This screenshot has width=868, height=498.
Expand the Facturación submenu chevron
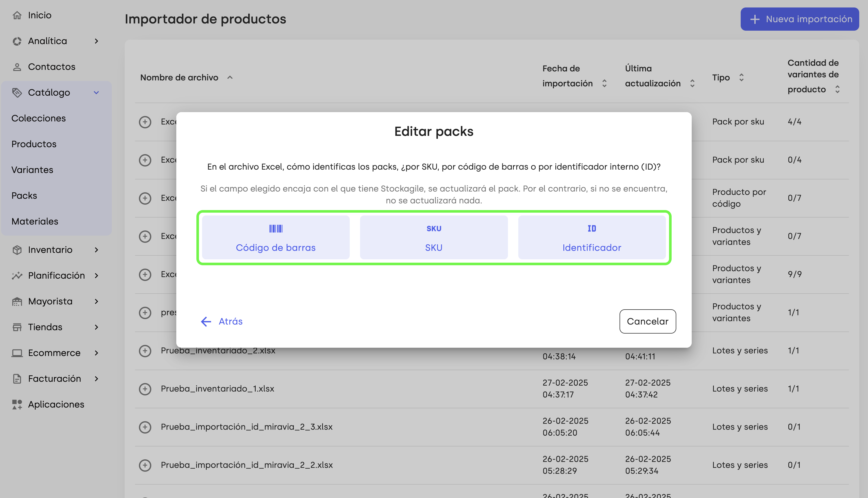[x=96, y=379]
